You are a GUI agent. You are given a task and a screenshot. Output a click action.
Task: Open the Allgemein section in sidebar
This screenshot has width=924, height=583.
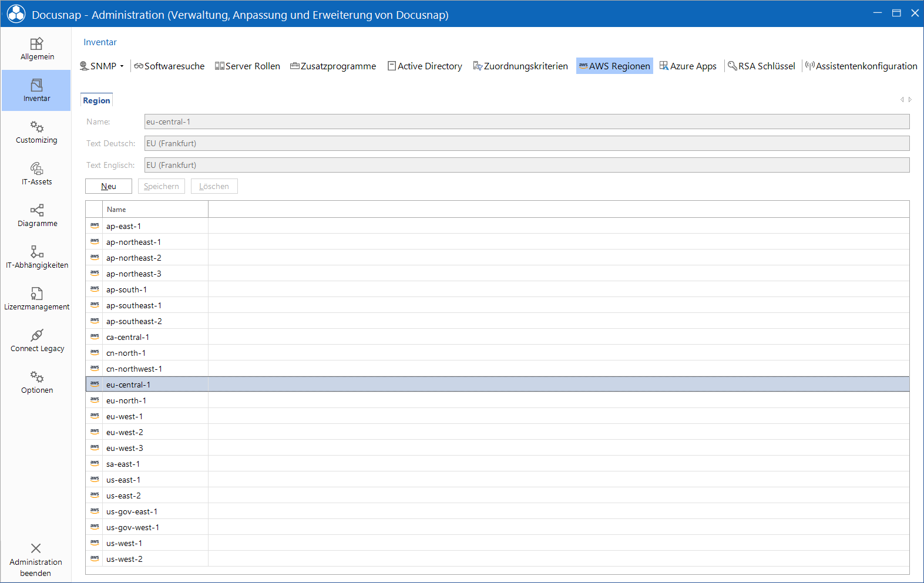point(36,49)
